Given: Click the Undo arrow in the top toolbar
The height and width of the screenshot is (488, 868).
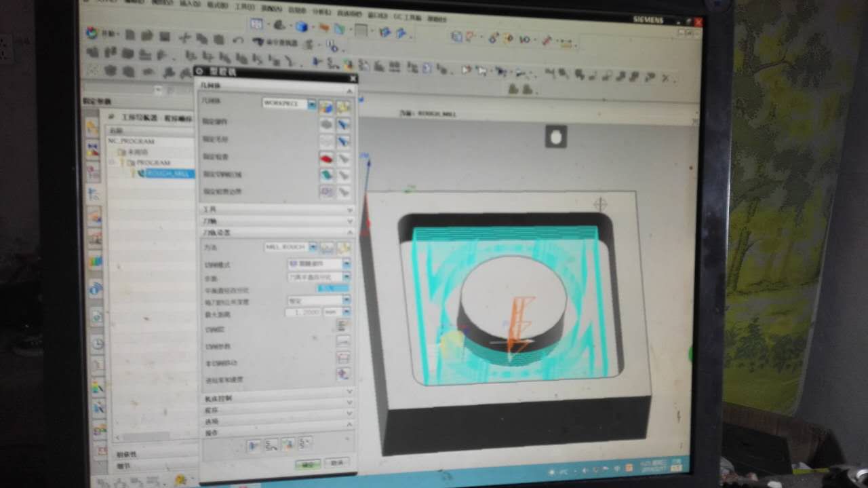Looking at the screenshot, I should [237, 41].
